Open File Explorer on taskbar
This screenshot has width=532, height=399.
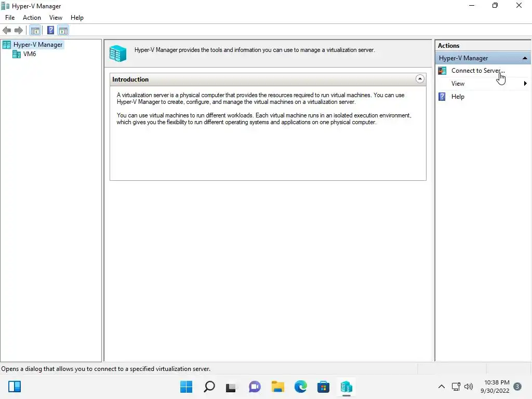278,387
